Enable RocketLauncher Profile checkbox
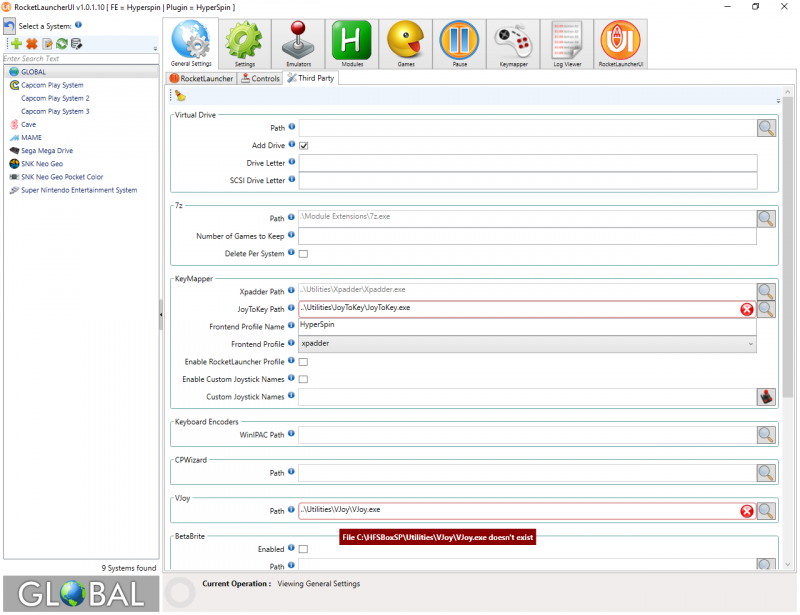The height and width of the screenshot is (615, 800). tap(303, 362)
